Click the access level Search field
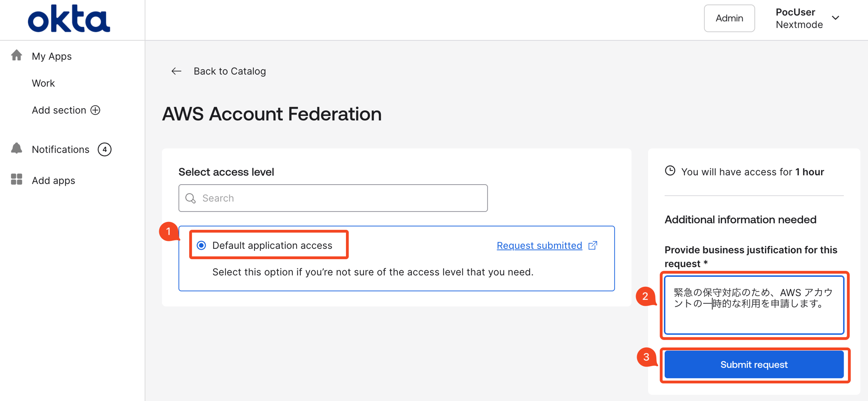The width and height of the screenshot is (868, 401). (333, 198)
